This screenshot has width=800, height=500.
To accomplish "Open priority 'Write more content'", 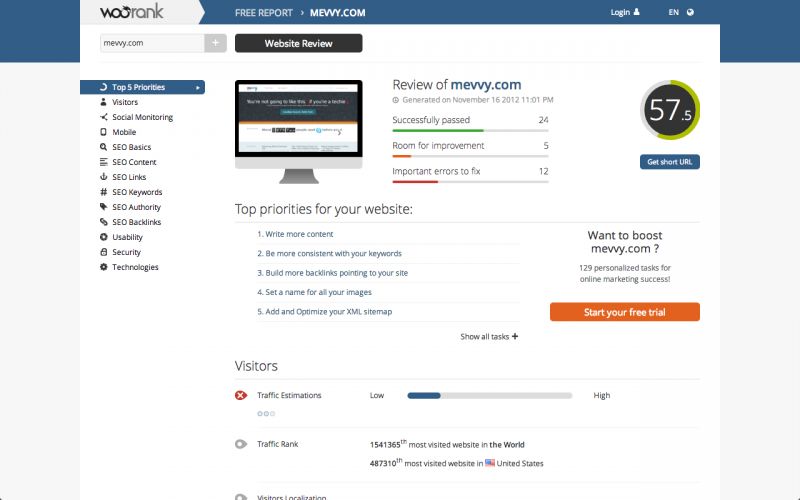I will coord(299,234).
